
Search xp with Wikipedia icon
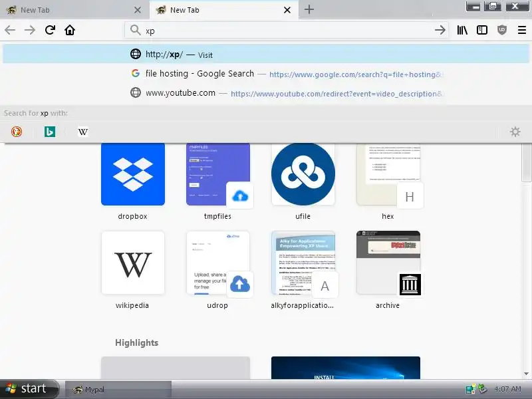tap(82, 132)
